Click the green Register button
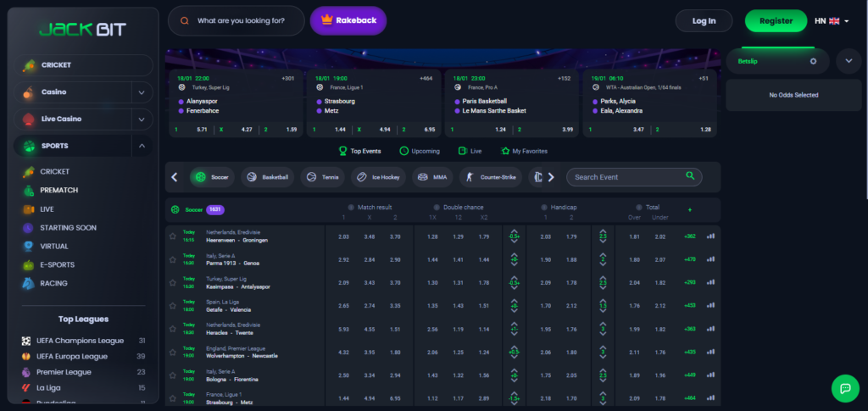868x411 pixels. point(776,21)
